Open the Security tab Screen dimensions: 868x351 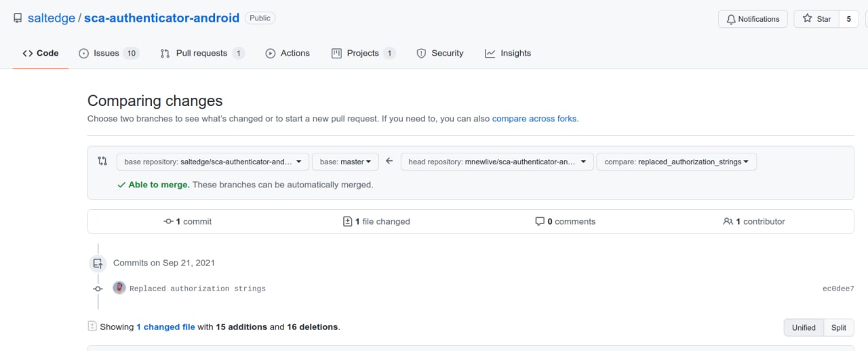(440, 53)
